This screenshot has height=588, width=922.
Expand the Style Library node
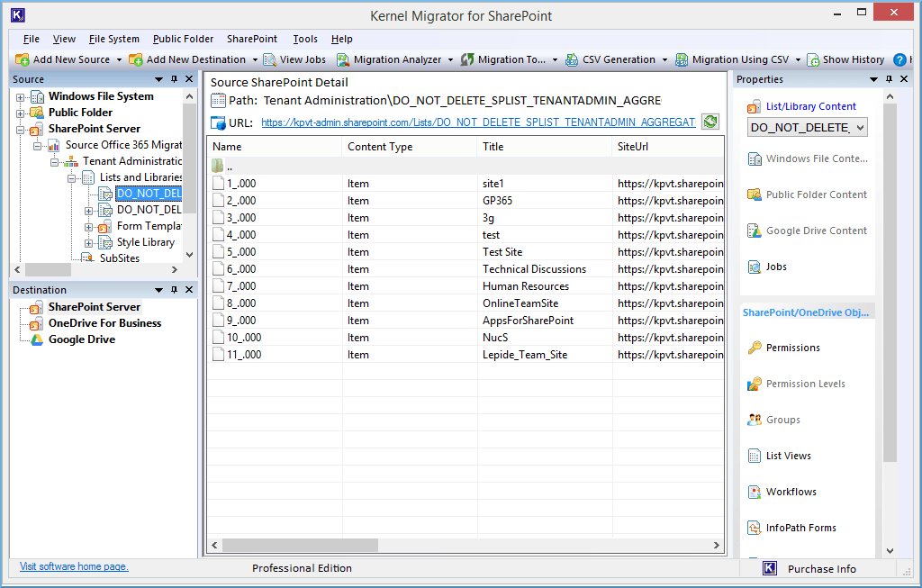[89, 243]
